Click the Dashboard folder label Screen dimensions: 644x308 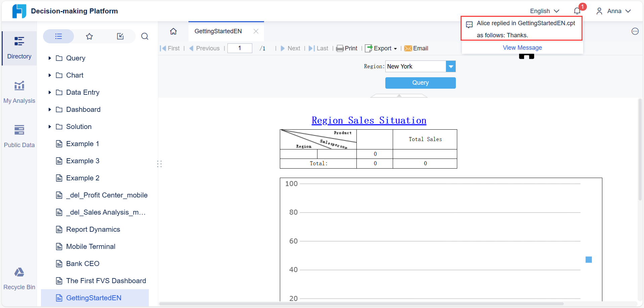tap(83, 109)
